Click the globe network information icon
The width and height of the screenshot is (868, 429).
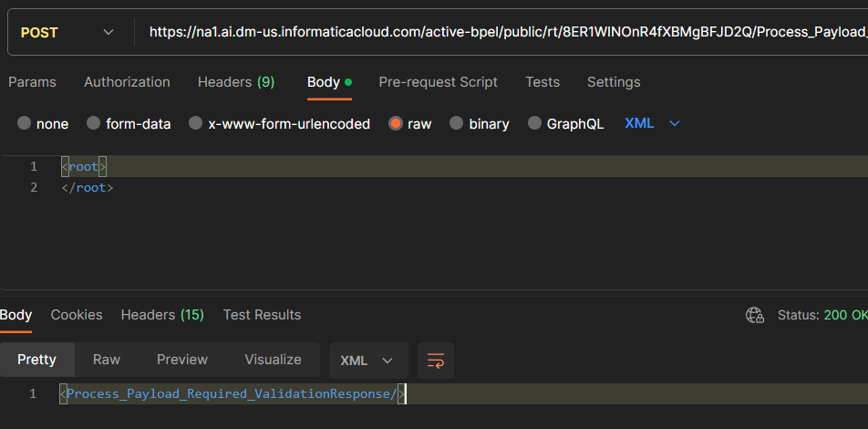tap(755, 316)
